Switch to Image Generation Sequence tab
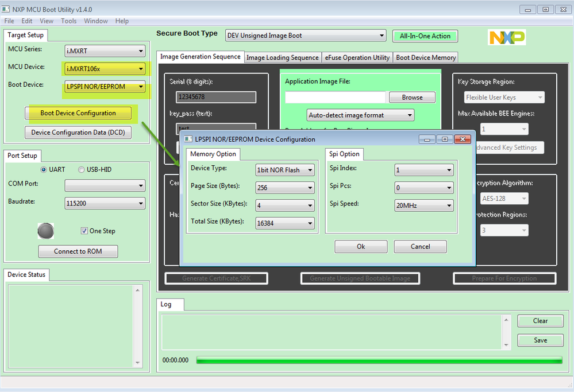 201,57
